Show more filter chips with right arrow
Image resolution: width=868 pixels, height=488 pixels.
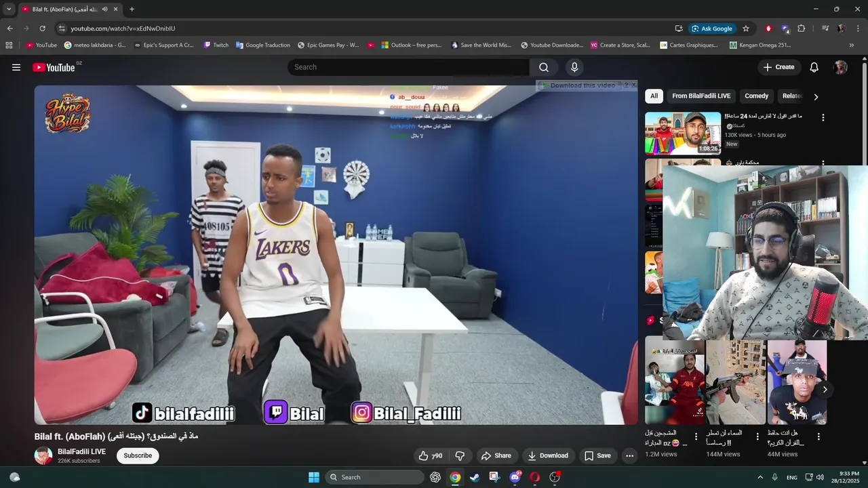(x=816, y=96)
